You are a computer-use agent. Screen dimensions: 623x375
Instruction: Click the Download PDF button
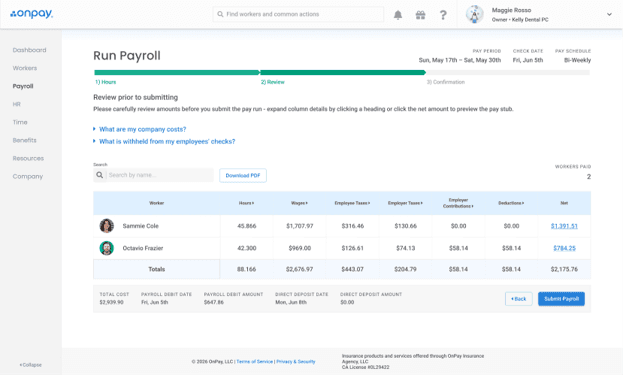click(x=243, y=175)
